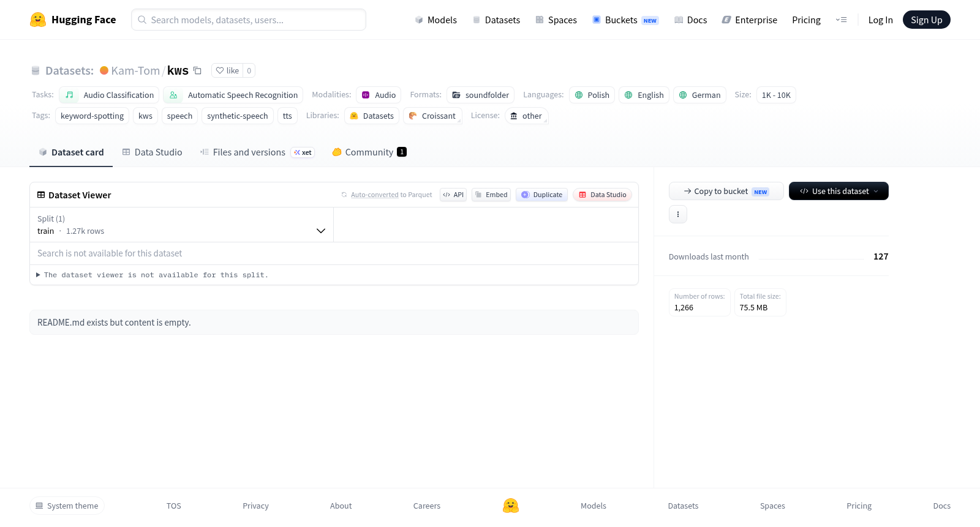980x527 pixels.
Task: Open the TOS footer link
Action: [x=174, y=506]
